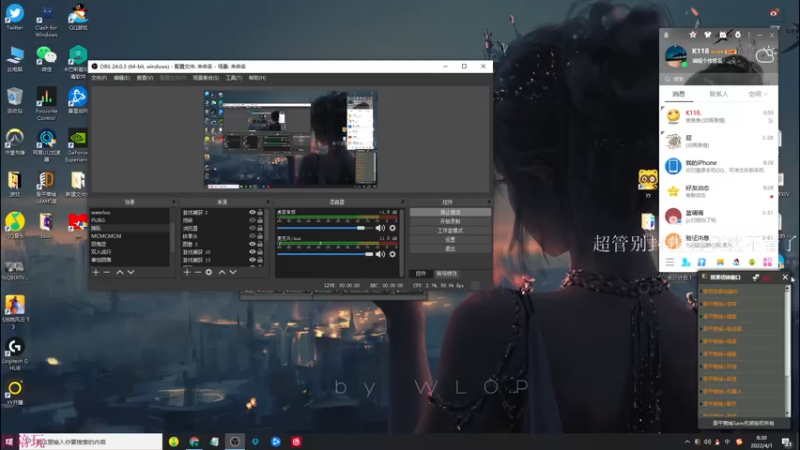Toggle visibility of 游戏捕获 10 source
This screenshot has width=800, height=450.
(252, 252)
